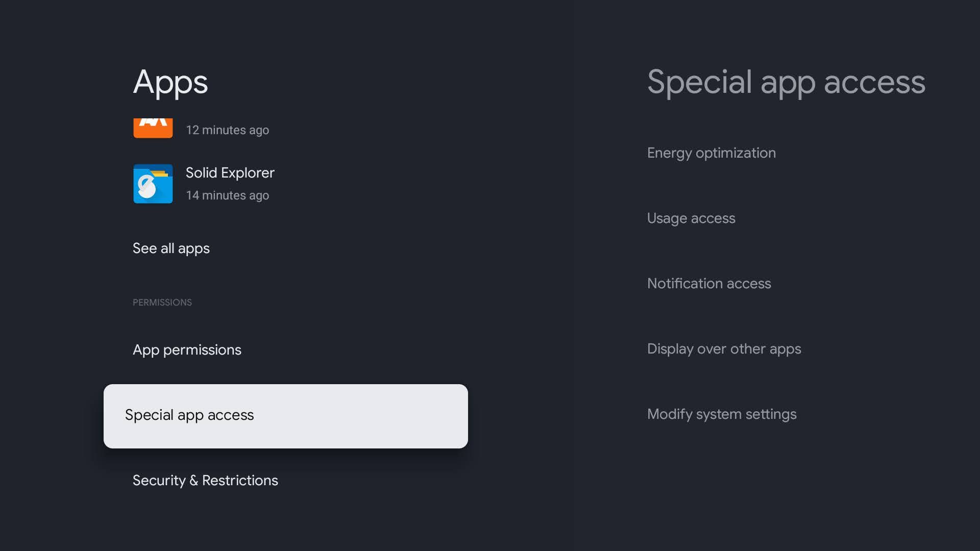Open Modify system settings
Viewport: 980px width, 551px height.
pos(722,414)
